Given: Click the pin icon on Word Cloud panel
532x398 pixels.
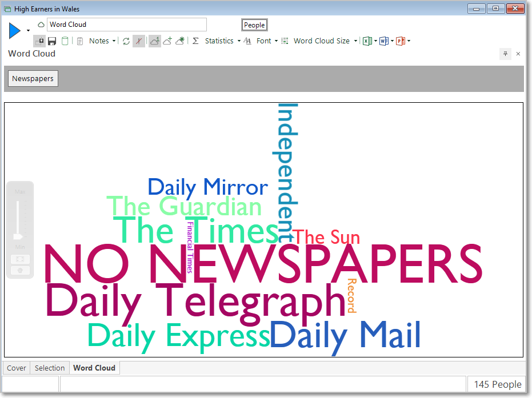Looking at the screenshot, I should [x=505, y=54].
